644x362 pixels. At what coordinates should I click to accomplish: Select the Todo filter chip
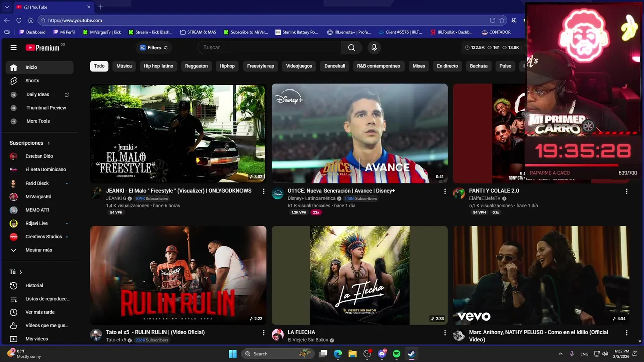(x=99, y=66)
